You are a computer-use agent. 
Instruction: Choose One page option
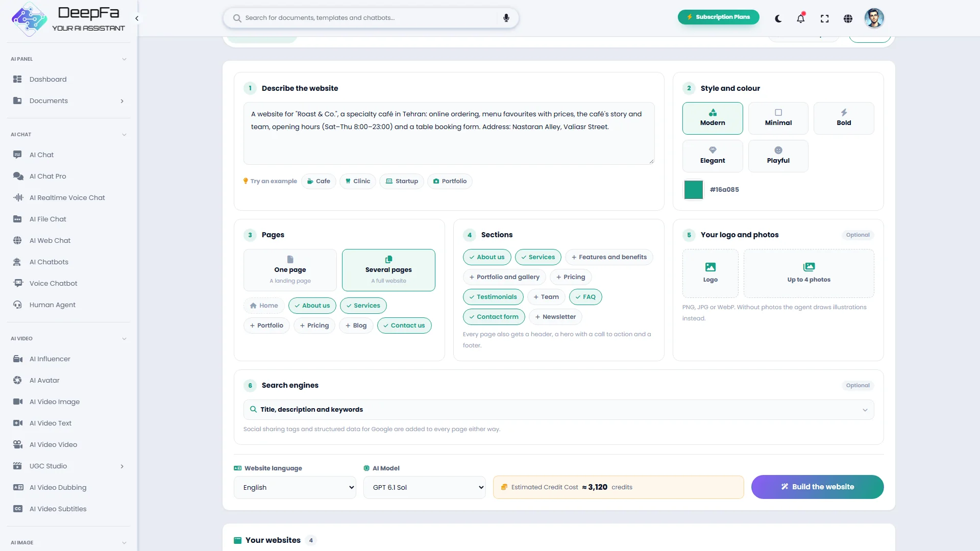pos(290,270)
